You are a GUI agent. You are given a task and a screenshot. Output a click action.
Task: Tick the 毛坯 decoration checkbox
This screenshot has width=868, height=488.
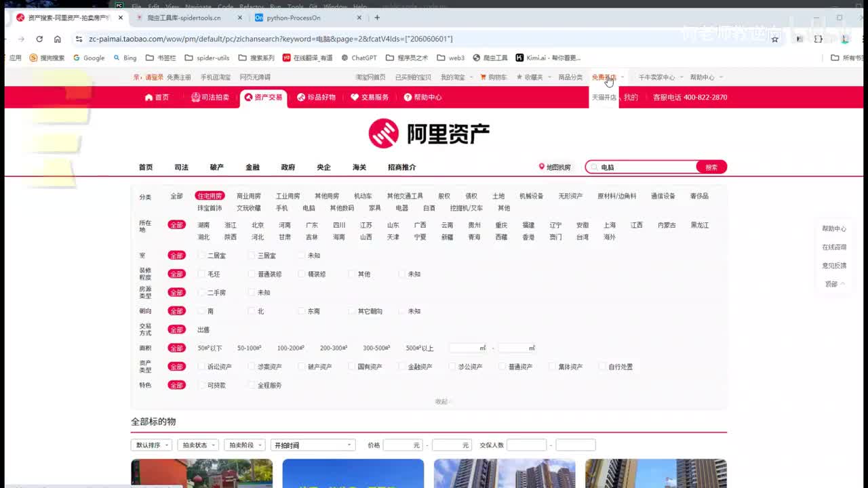(201, 274)
